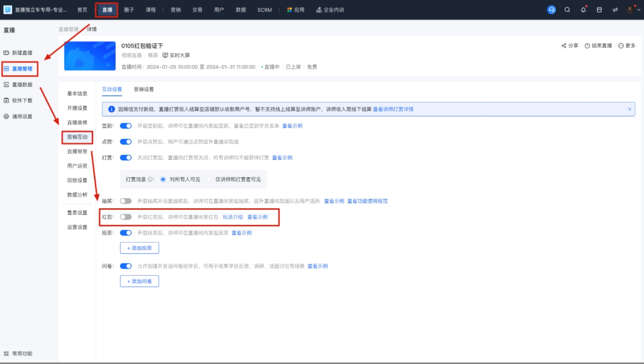The height and width of the screenshot is (364, 644).
Task: Open 直播数据 from the sidebar
Action: (23, 84)
